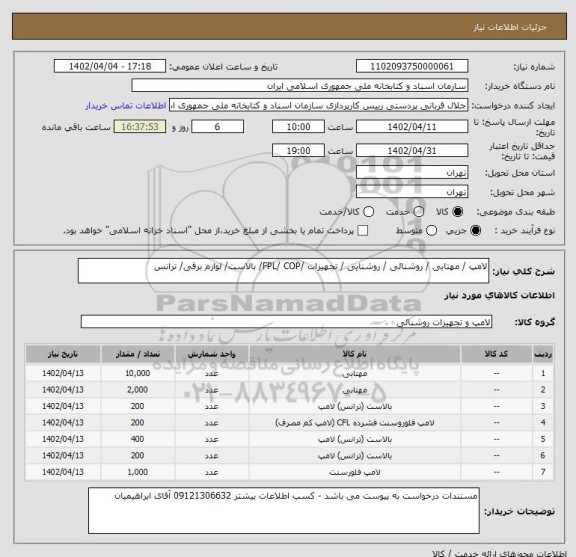576x557 pixels.
Task: Click مهتابی item name in row 1
Action: pyautogui.click(x=354, y=374)
